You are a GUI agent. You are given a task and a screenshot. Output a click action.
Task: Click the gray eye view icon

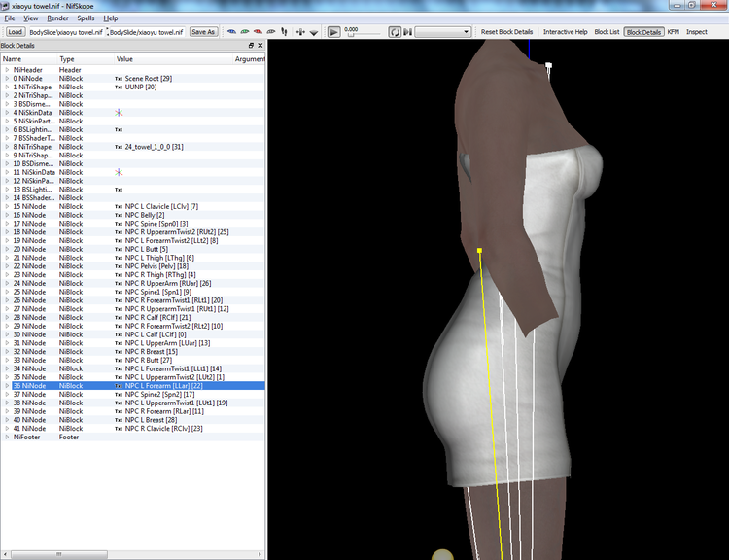pyautogui.click(x=270, y=32)
